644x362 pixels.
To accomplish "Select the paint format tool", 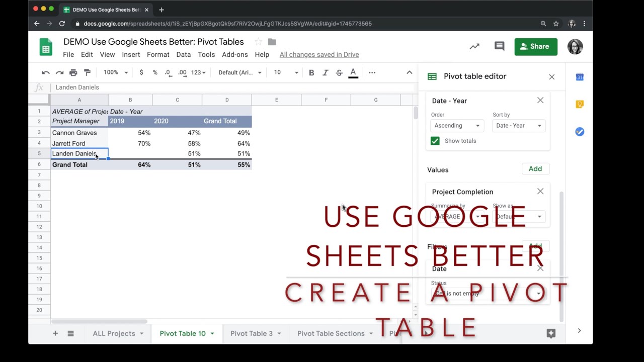I will (x=87, y=72).
